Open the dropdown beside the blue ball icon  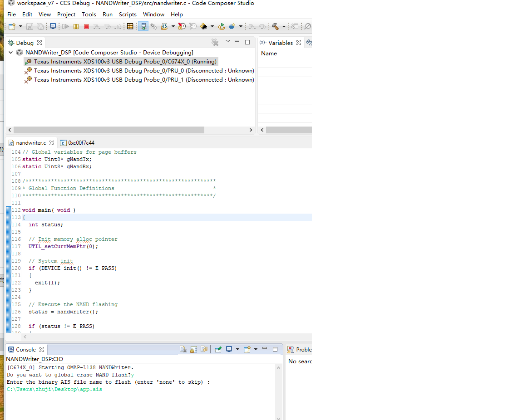pos(241,26)
